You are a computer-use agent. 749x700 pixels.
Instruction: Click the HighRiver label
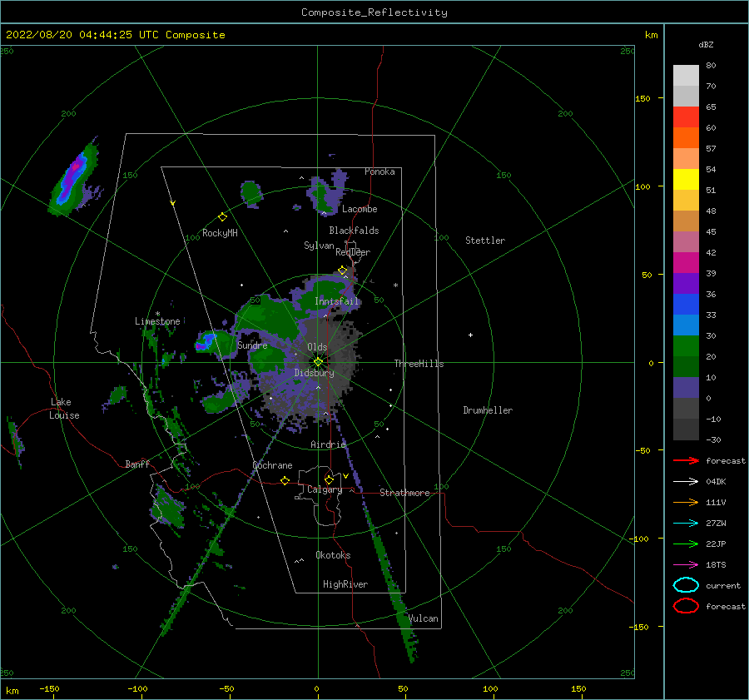[345, 584]
